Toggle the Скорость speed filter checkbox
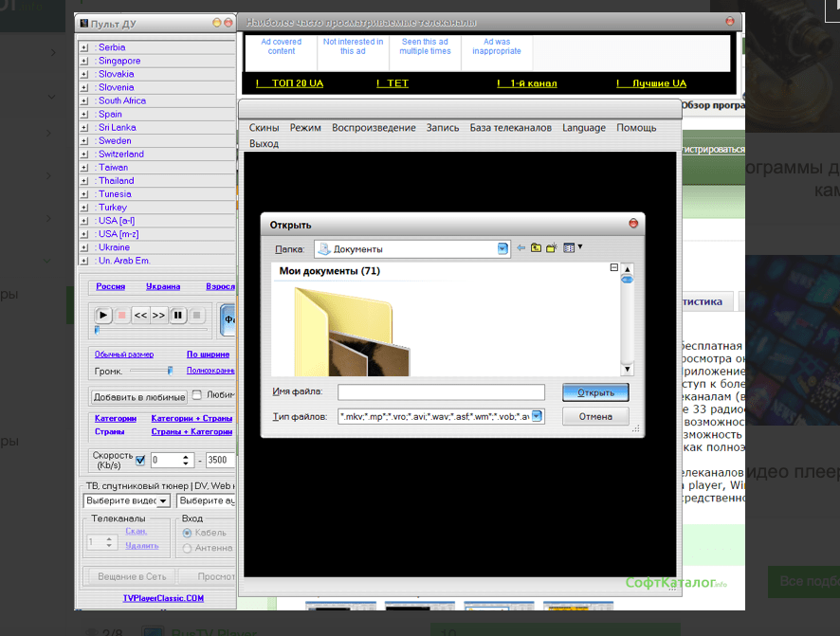 click(x=140, y=460)
